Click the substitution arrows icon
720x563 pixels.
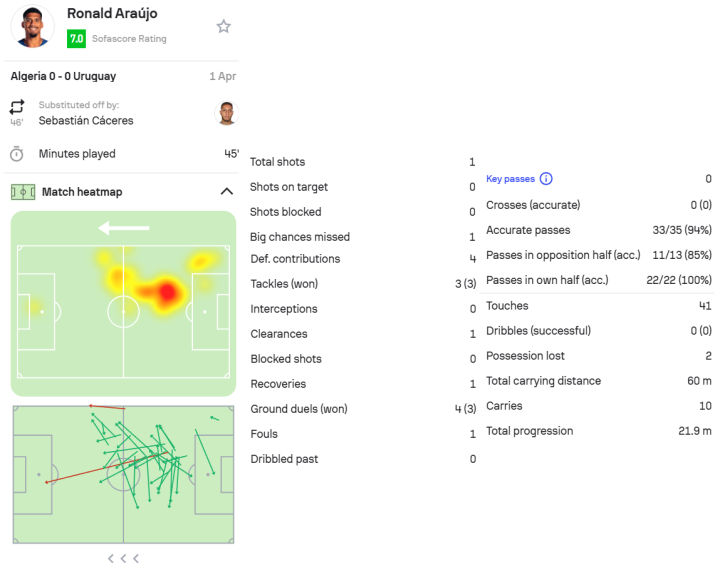17,107
